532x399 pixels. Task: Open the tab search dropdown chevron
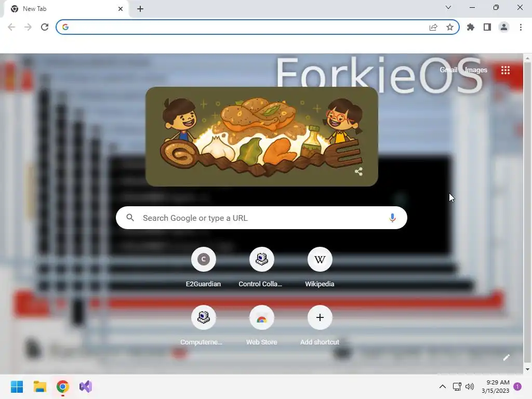coord(448,7)
